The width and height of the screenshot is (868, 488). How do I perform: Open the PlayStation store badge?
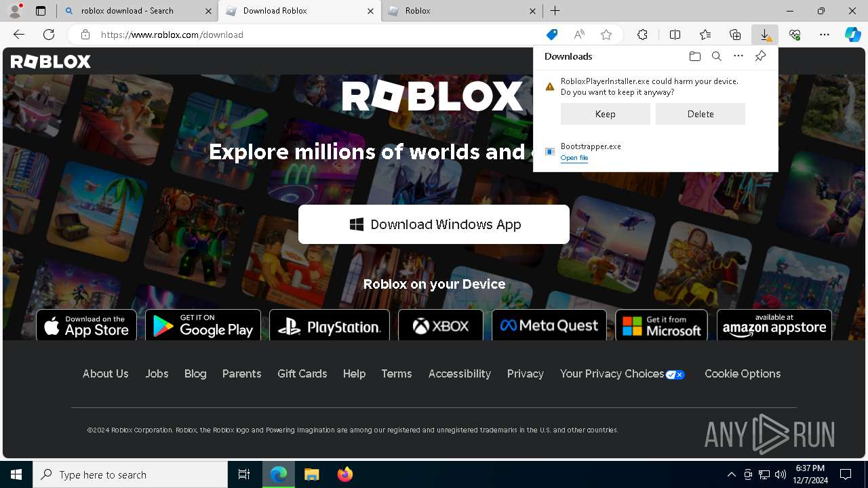pos(330,325)
